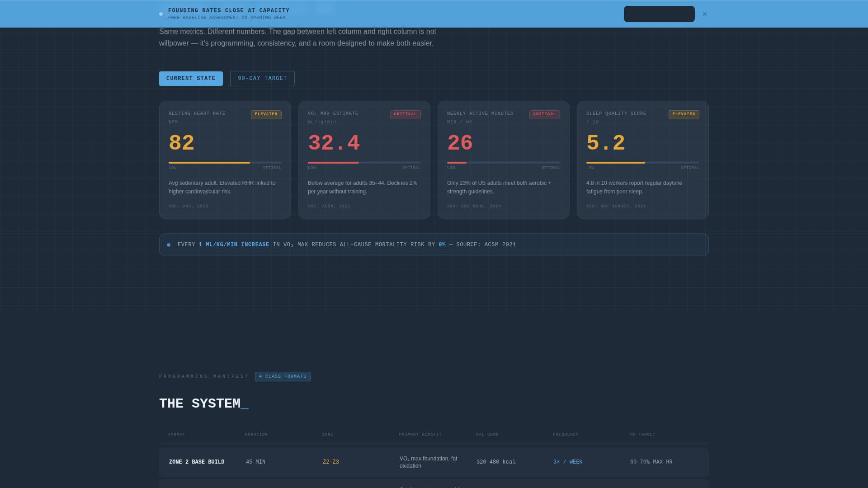Click the 'SRC: NSF SURVEY, 2024' source line
This screenshot has width=868, height=488.
(x=616, y=206)
